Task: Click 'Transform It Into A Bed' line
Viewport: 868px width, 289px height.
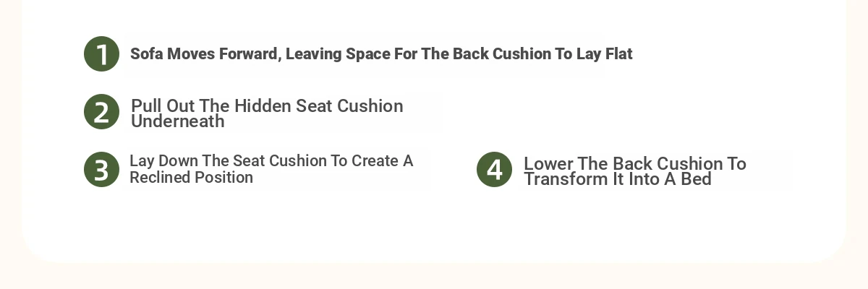Action: tap(618, 179)
